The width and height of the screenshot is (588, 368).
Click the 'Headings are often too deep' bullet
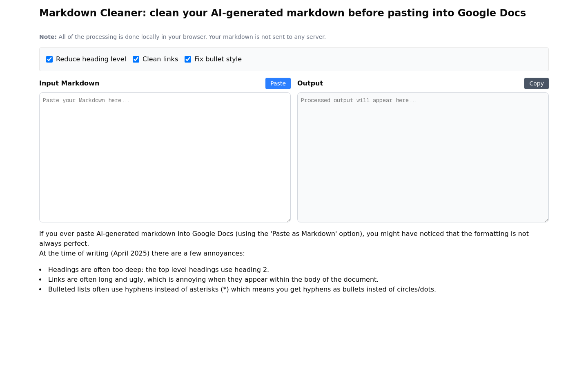(x=158, y=270)
